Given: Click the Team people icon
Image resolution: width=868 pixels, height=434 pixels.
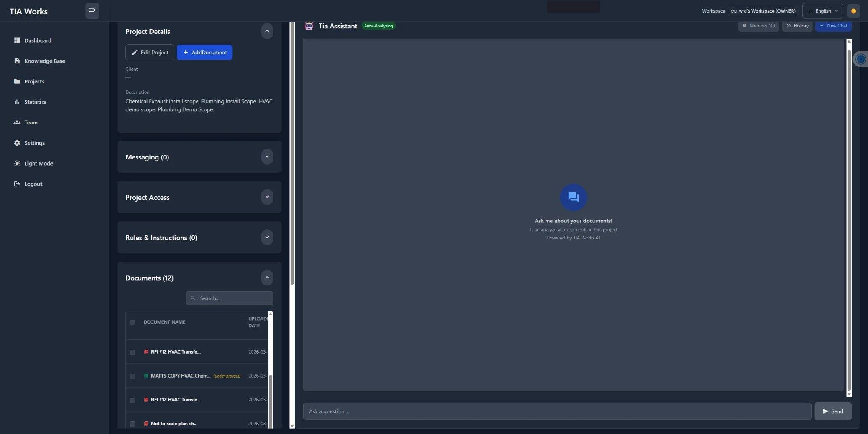Looking at the screenshot, I should click(x=17, y=123).
